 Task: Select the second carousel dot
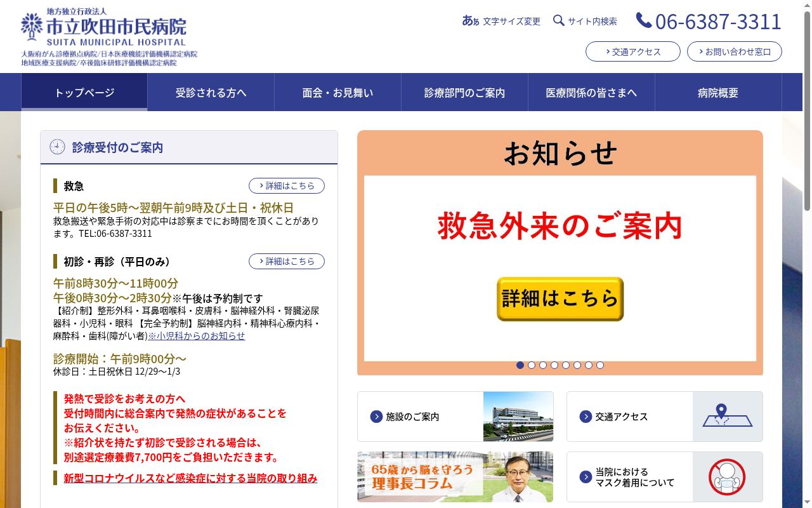pyautogui.click(x=532, y=365)
